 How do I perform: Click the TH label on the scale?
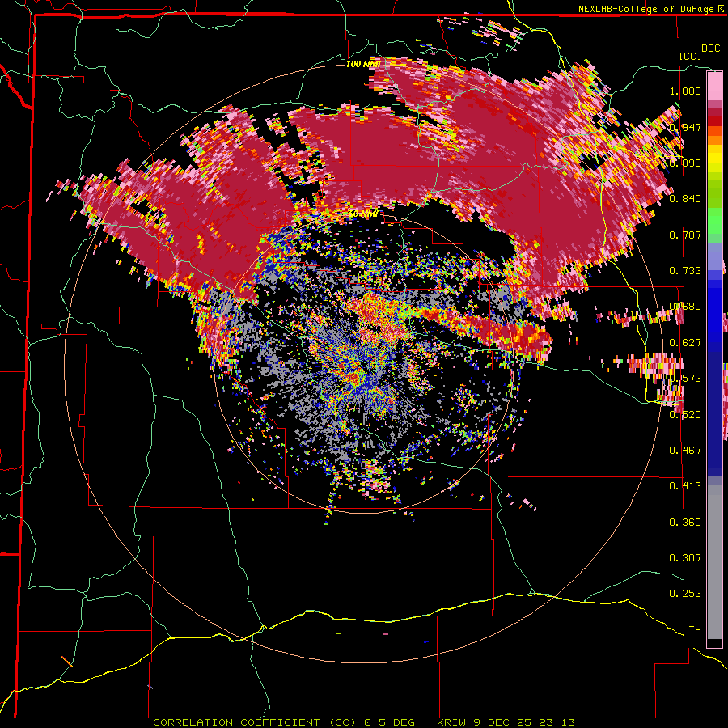click(x=695, y=630)
